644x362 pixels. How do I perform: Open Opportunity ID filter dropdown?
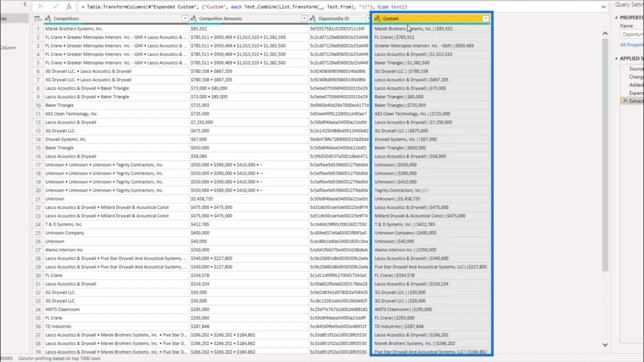(368, 18)
